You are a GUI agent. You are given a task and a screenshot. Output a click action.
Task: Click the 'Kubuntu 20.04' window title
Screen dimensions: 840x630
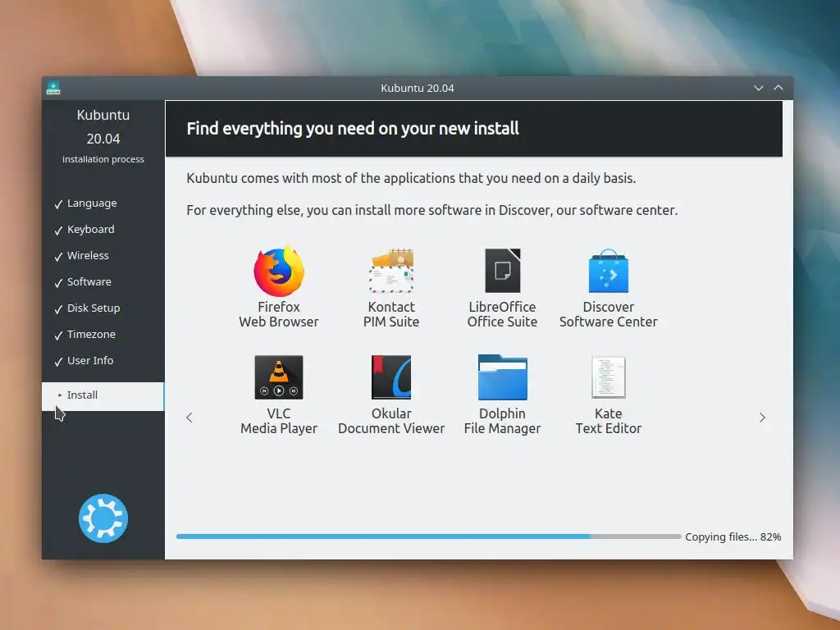418,88
